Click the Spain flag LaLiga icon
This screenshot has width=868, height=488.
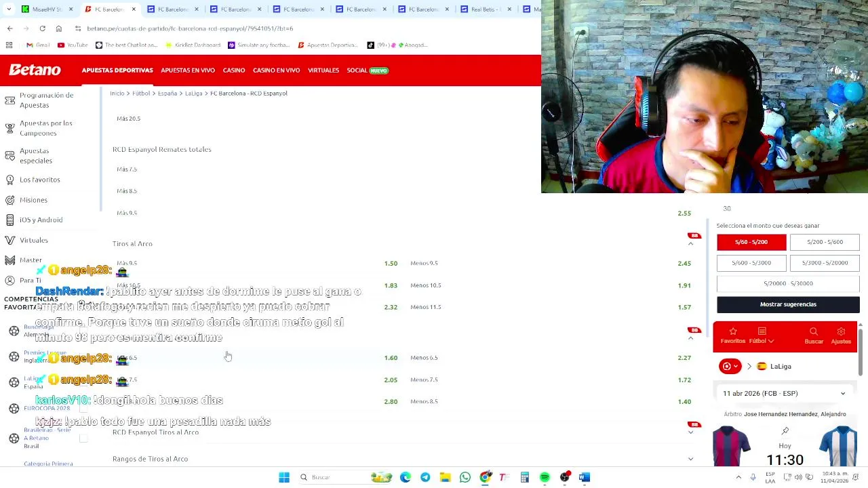coord(762,367)
